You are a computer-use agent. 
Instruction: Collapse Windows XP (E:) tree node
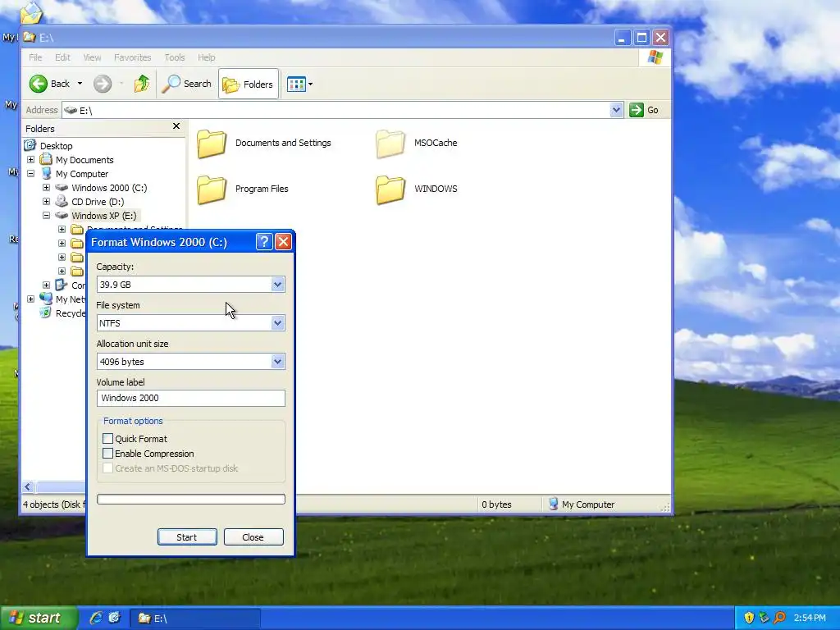click(46, 216)
